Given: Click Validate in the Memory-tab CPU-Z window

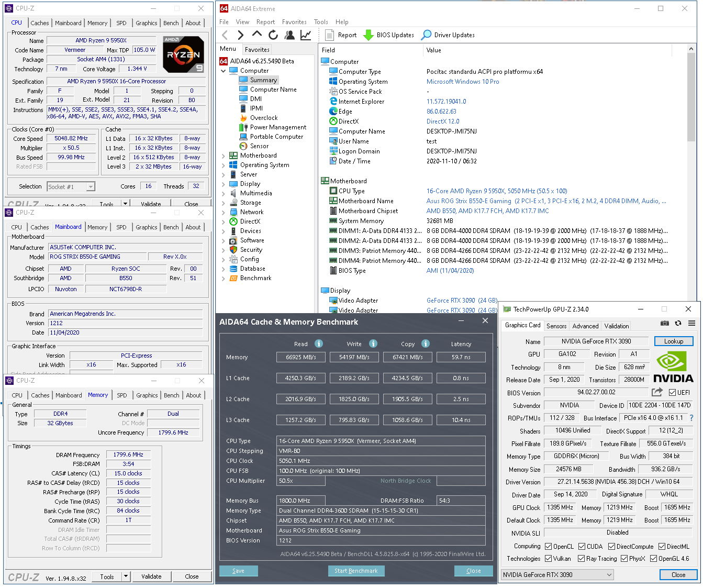Looking at the screenshot, I should pyautogui.click(x=151, y=576).
